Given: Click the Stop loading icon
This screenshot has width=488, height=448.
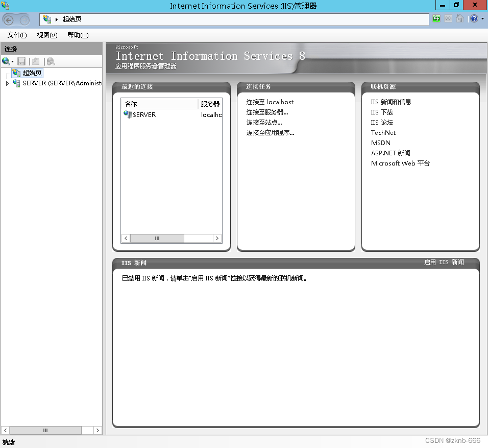Looking at the screenshot, I should 448,19.
